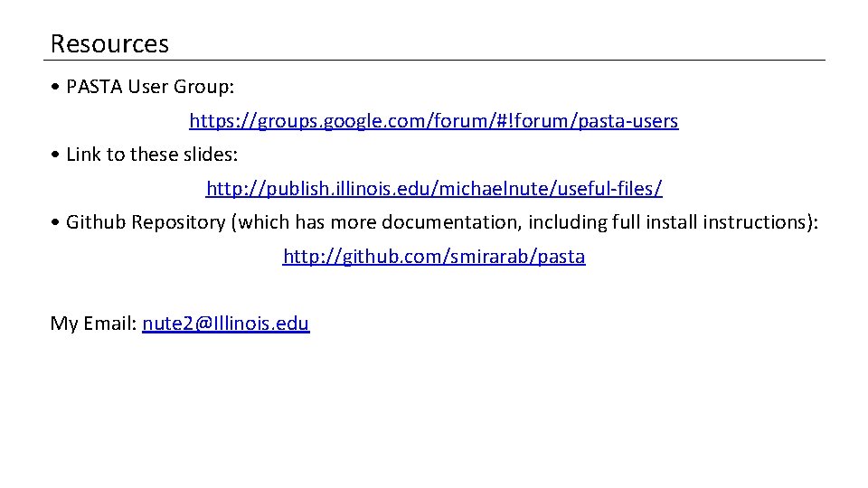
Task: Open the publish.illinois.edu useful-files link
Action: click(x=434, y=188)
